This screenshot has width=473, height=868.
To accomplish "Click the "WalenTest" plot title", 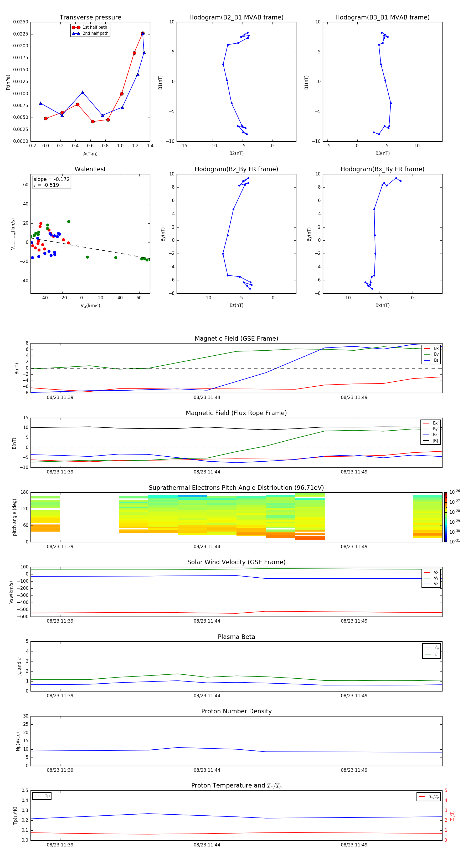I will point(90,169).
